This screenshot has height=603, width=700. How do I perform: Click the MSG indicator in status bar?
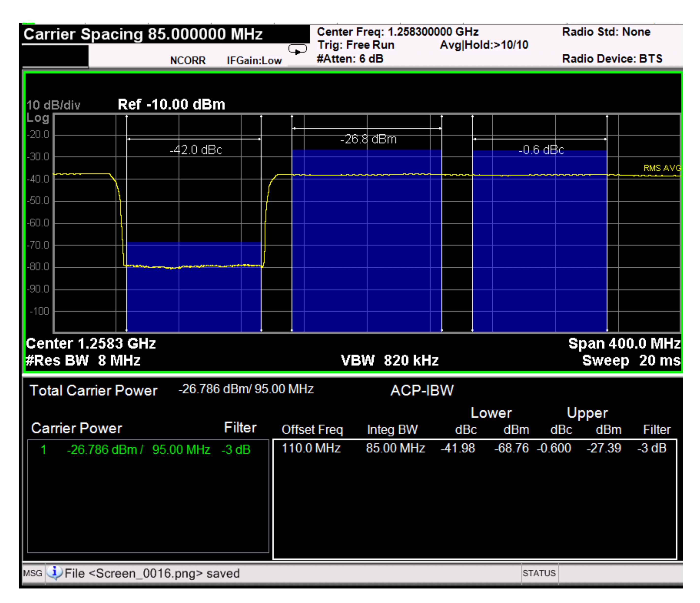pos(33,573)
